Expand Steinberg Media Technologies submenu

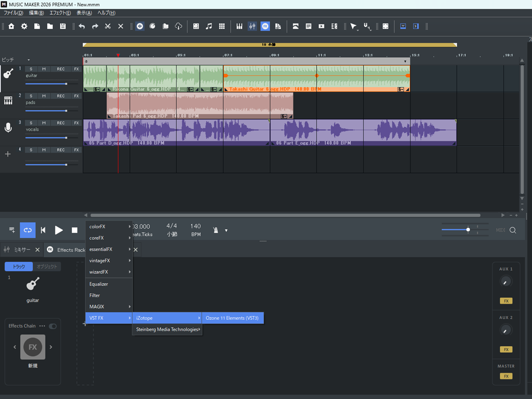coord(167,329)
